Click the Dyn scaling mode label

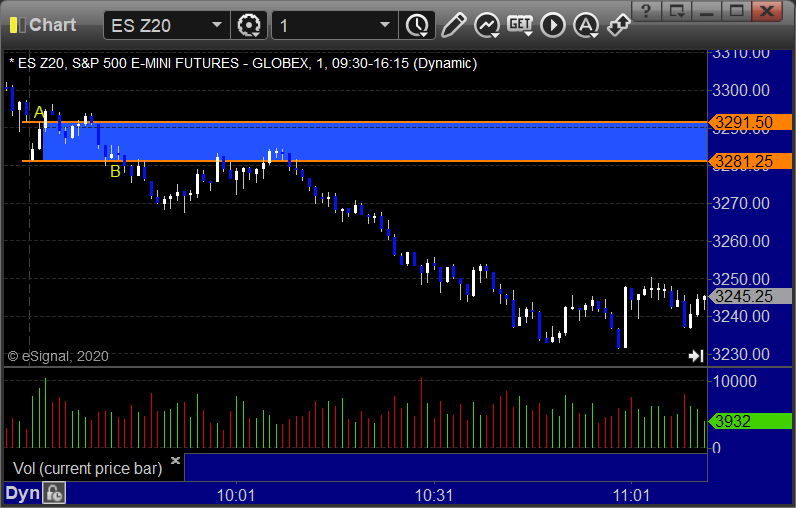point(22,493)
